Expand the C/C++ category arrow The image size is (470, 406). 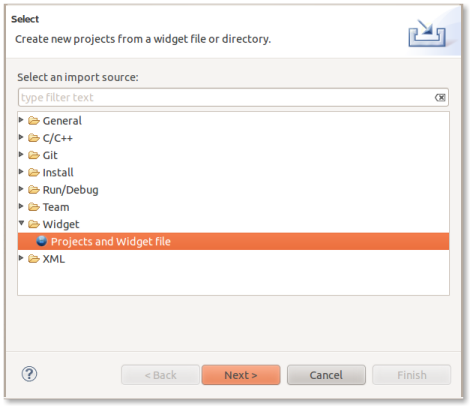click(x=21, y=137)
